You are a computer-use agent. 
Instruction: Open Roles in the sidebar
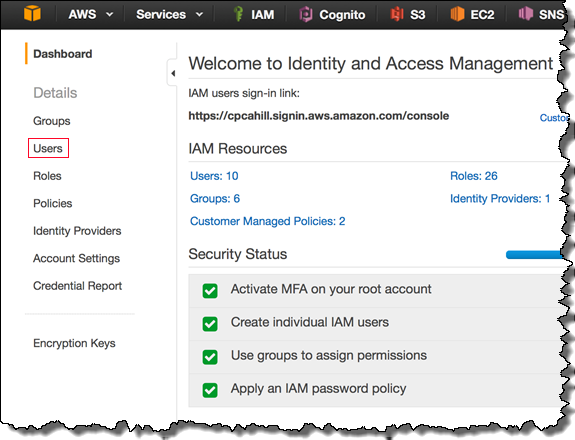coord(47,176)
